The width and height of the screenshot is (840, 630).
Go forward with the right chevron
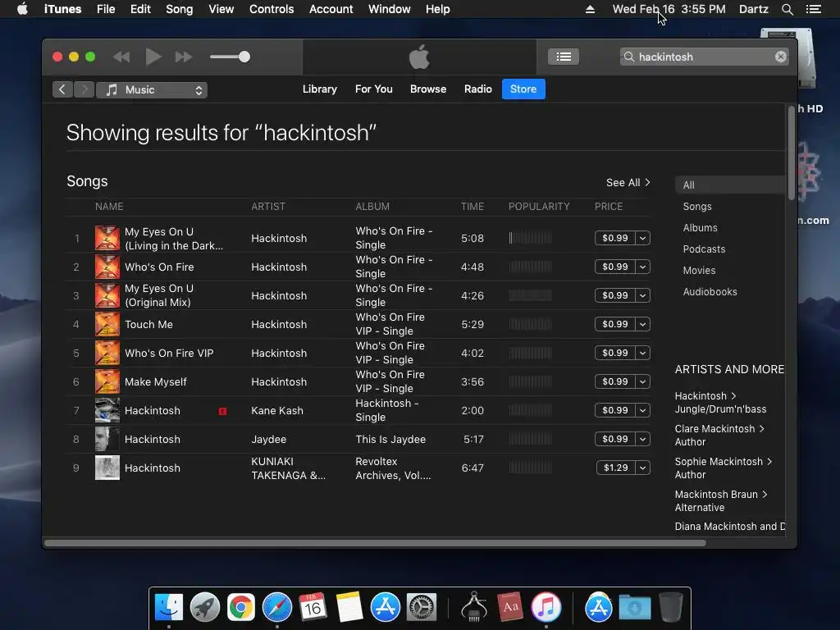[84, 89]
